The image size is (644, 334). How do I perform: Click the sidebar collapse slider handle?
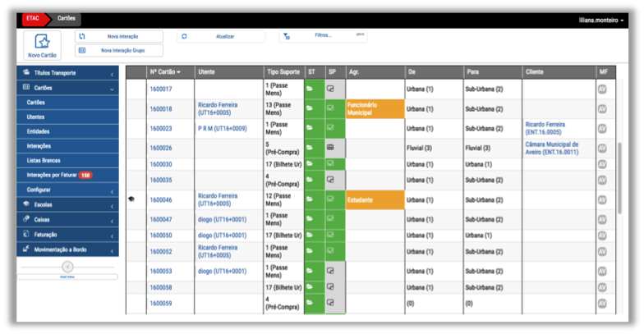[67, 267]
